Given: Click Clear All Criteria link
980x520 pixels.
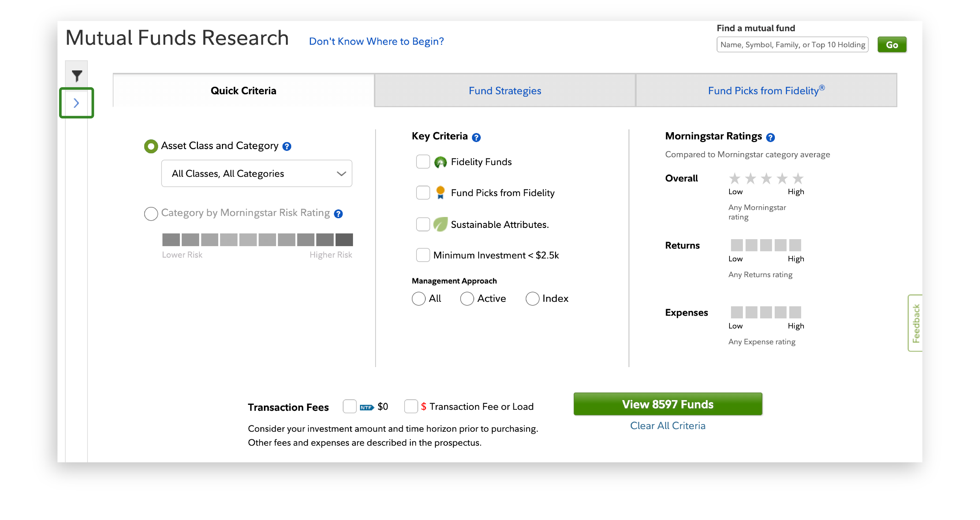Looking at the screenshot, I should click(x=668, y=426).
